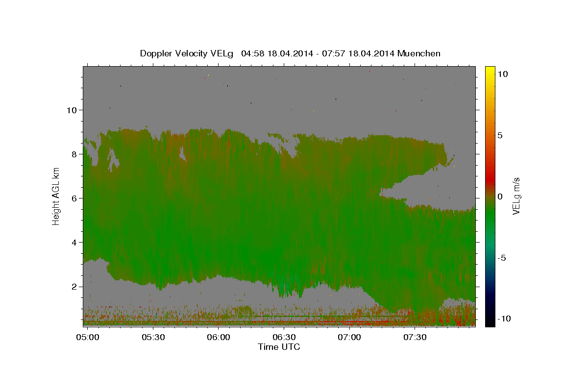The width and height of the screenshot is (588, 392).
Task: Click the colorbar value label -5
Action: pos(502,258)
